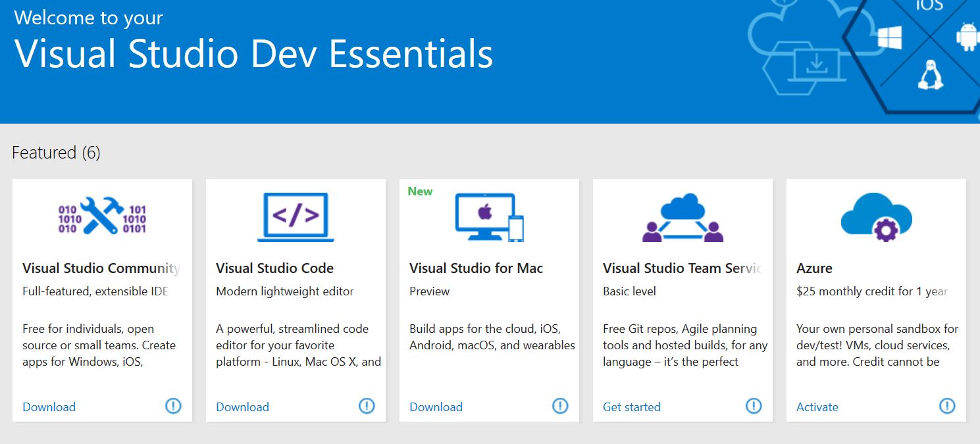Open info icon on Visual Studio Community card
Screen dimensions: 980x444
[173, 406]
